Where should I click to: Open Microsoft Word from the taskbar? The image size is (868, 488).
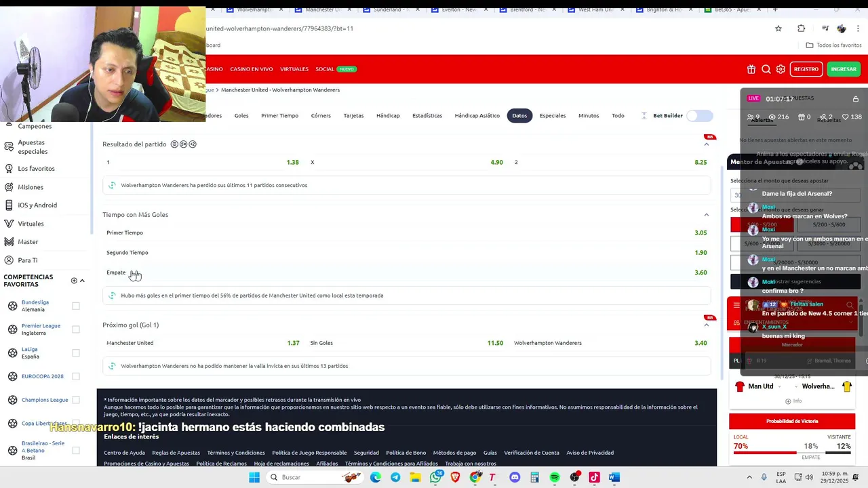pyautogui.click(x=614, y=477)
